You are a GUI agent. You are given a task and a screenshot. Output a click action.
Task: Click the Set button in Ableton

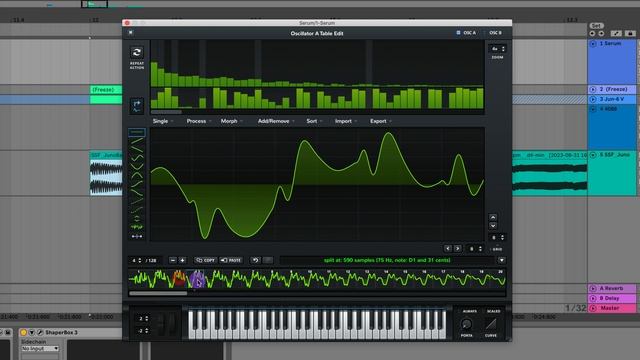coord(596,25)
